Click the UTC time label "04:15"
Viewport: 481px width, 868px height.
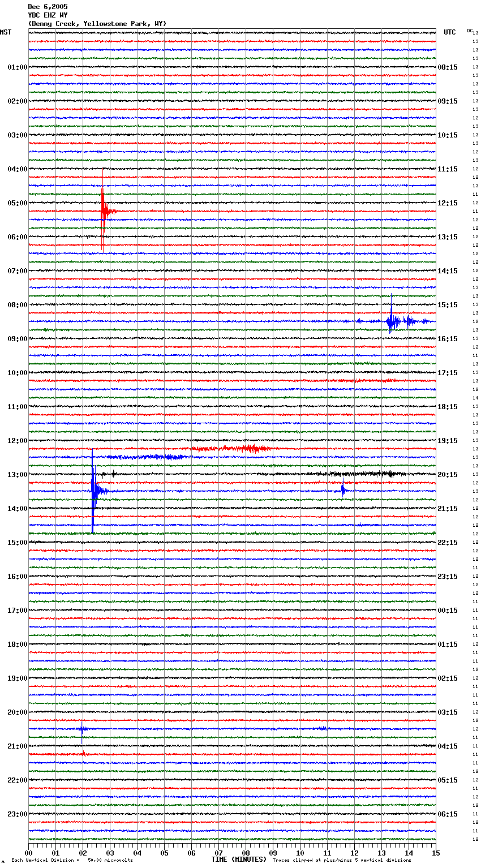tap(448, 746)
